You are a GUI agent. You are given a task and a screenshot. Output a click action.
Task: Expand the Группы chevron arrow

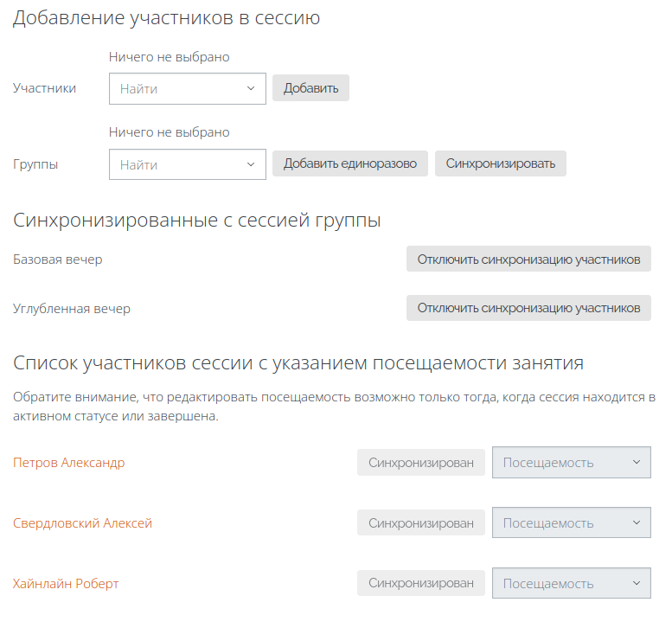click(251, 164)
